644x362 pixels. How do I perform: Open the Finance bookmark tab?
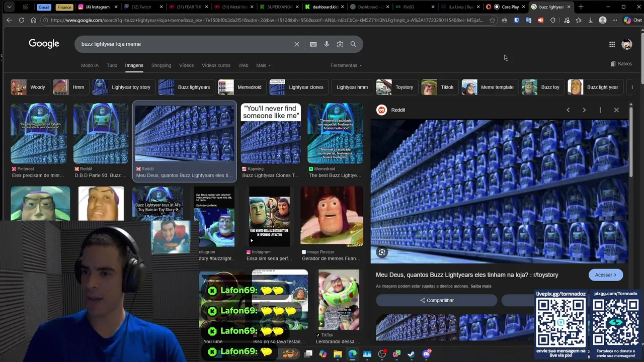coord(64,7)
